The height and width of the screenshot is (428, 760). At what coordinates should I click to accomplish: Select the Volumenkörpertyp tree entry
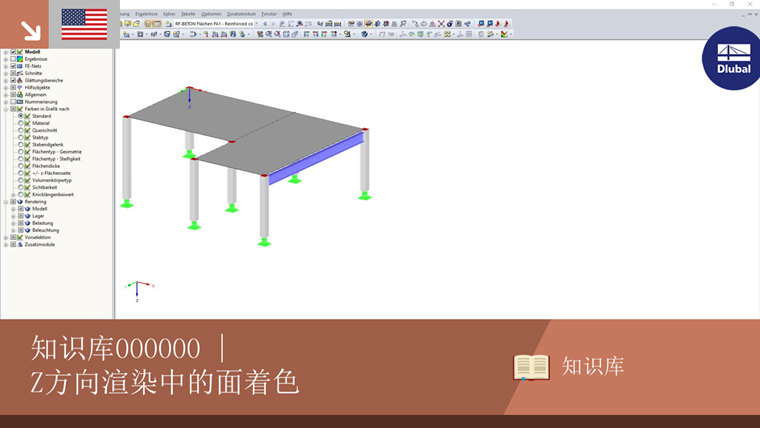click(x=51, y=180)
